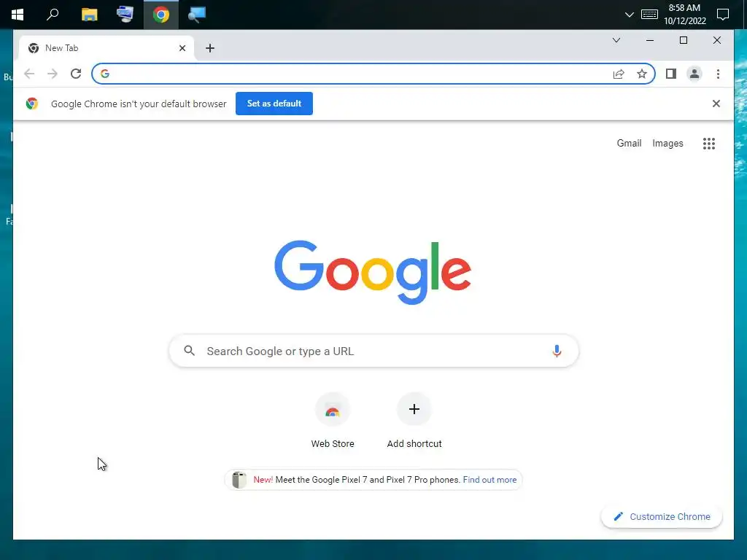Click the Chrome taskbar icon
The height and width of the screenshot is (560, 747).
coord(161,15)
